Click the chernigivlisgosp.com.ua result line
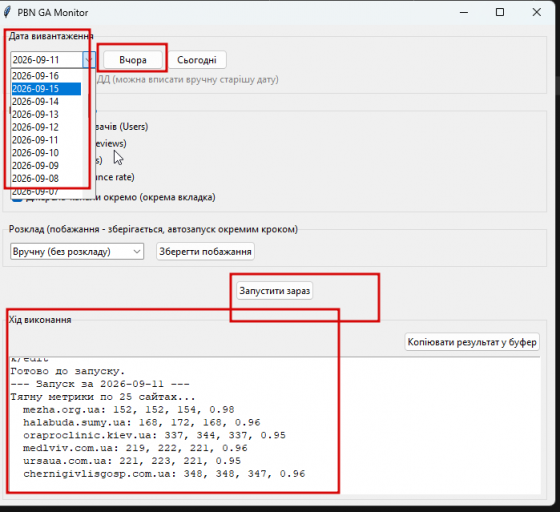The image size is (560, 512). (x=164, y=474)
